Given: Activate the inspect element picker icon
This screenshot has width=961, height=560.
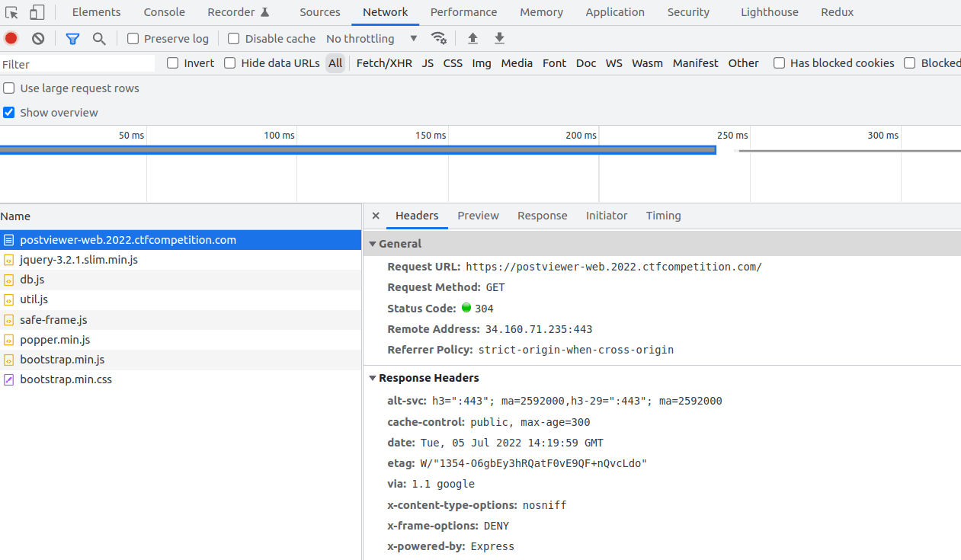Looking at the screenshot, I should [11, 12].
